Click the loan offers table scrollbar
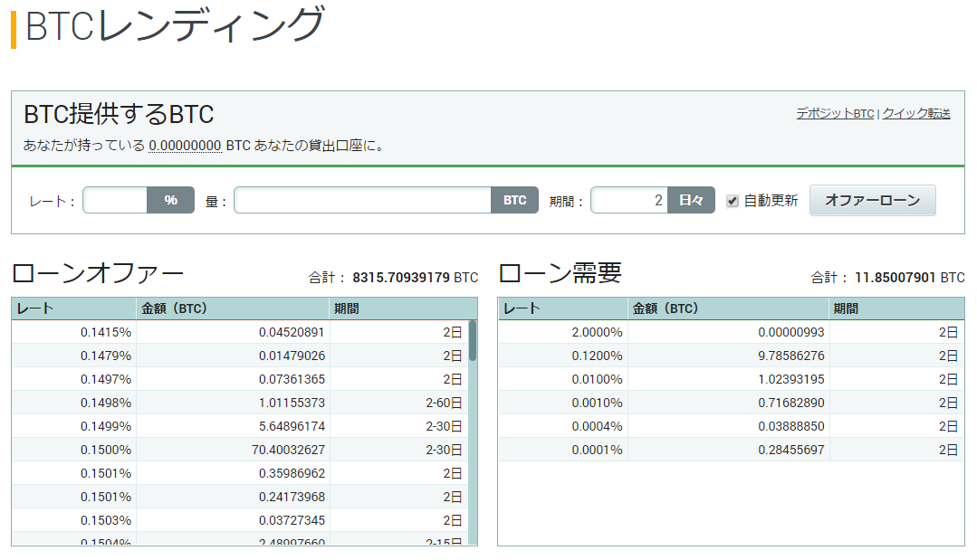This screenshot has width=977, height=560. point(473,342)
